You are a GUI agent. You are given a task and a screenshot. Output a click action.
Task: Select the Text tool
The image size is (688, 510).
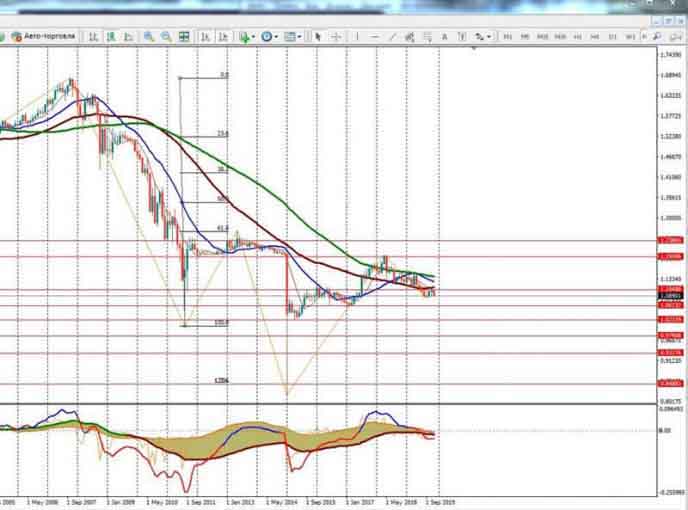point(444,37)
